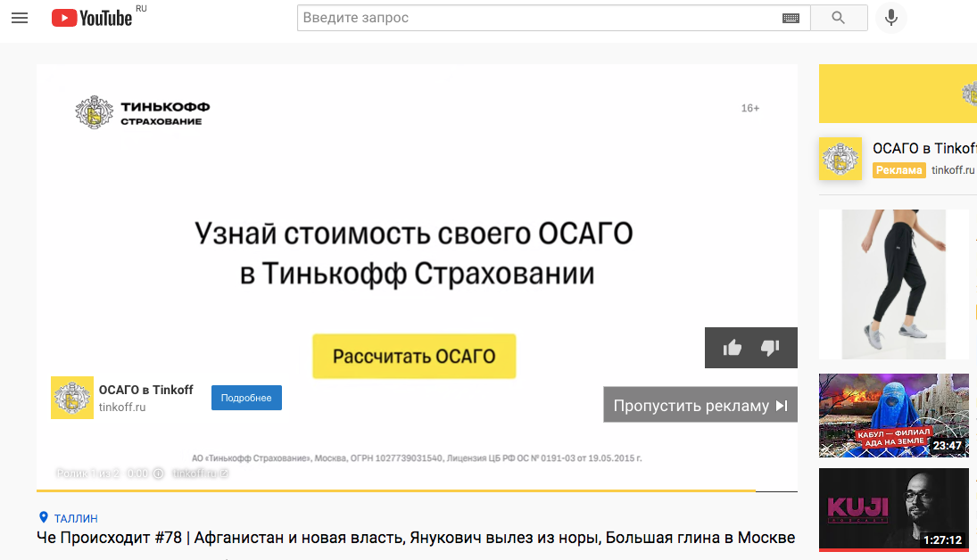The width and height of the screenshot is (977, 560).
Task: Click the Узнай стоимость своего ОСАГО headline
Action: [x=414, y=253]
